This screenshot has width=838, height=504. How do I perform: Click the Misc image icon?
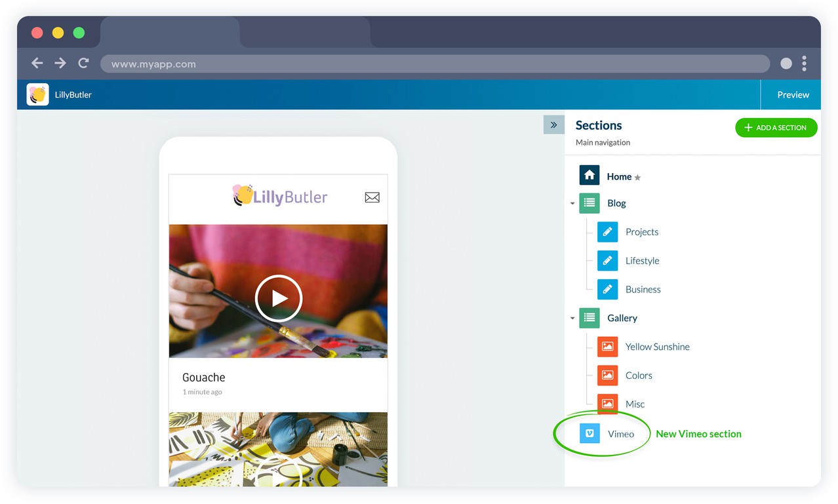click(608, 404)
